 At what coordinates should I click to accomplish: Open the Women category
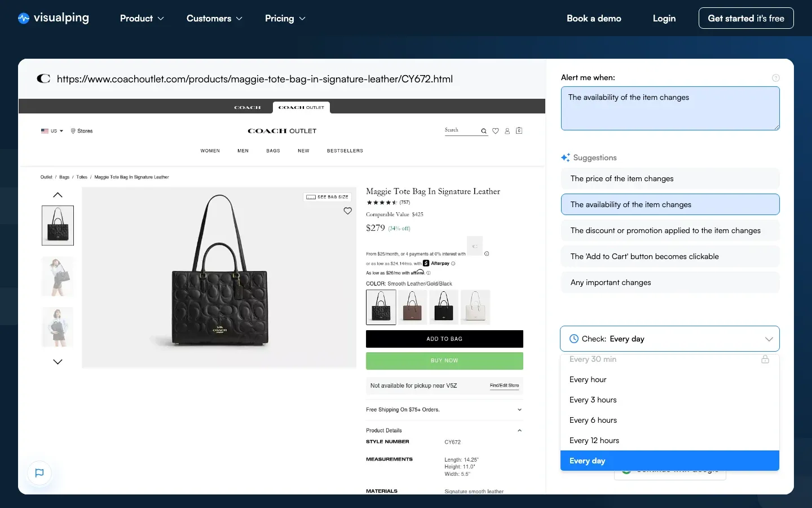coord(210,151)
